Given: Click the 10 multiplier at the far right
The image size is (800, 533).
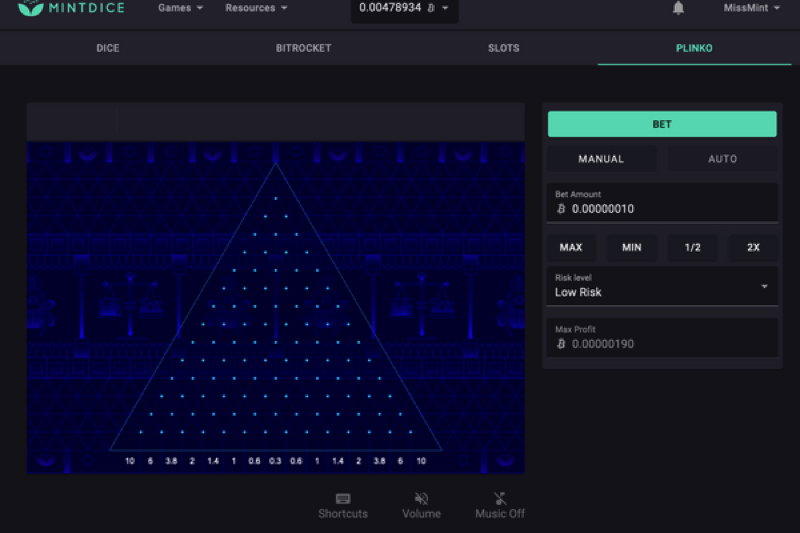Looking at the screenshot, I should click(421, 461).
